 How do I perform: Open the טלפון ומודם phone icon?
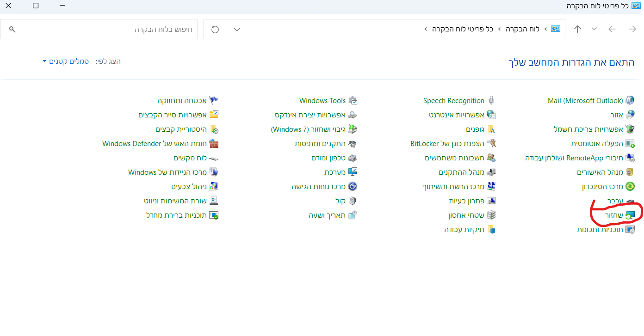pyautogui.click(x=353, y=158)
